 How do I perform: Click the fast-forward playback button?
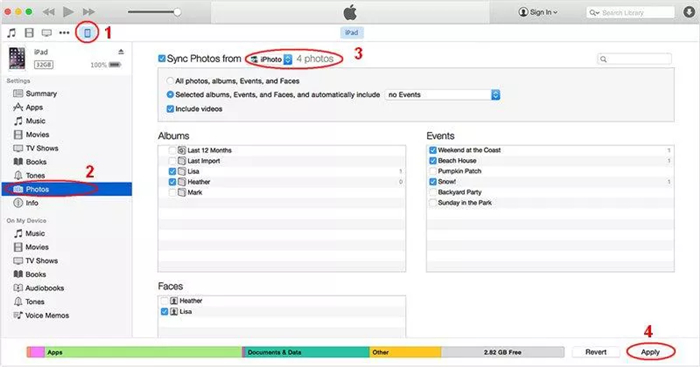click(89, 12)
